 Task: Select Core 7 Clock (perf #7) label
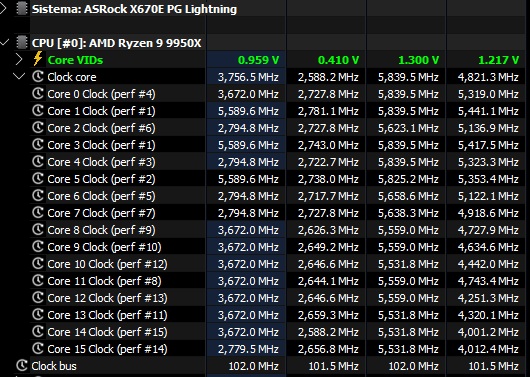pos(101,213)
